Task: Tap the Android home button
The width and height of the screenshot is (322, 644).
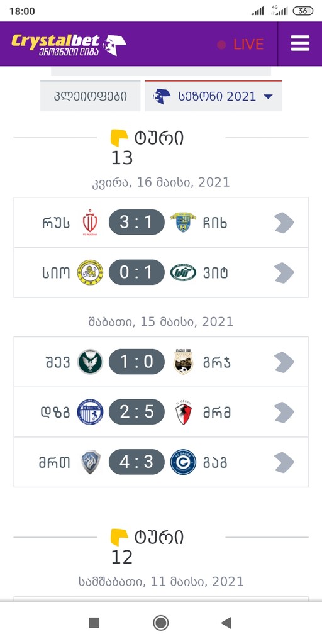Action: click(160, 623)
